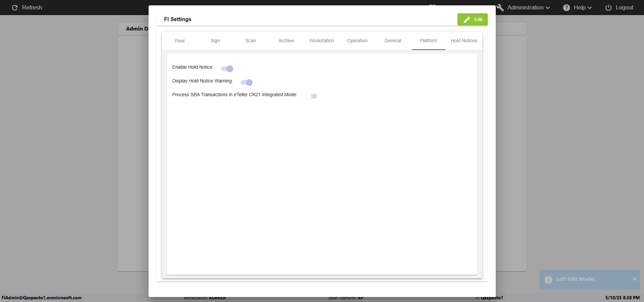This screenshot has height=302, width=644.
Task: Close the Left Edit Mode notification
Action: click(634, 279)
